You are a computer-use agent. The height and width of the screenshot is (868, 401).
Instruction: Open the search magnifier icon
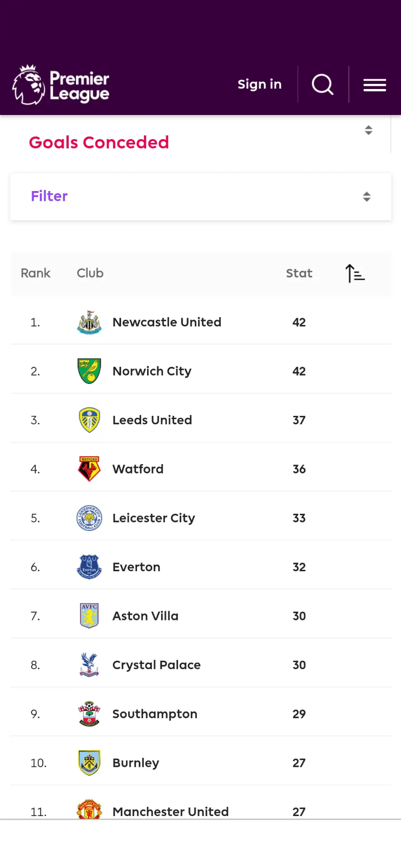(x=323, y=84)
